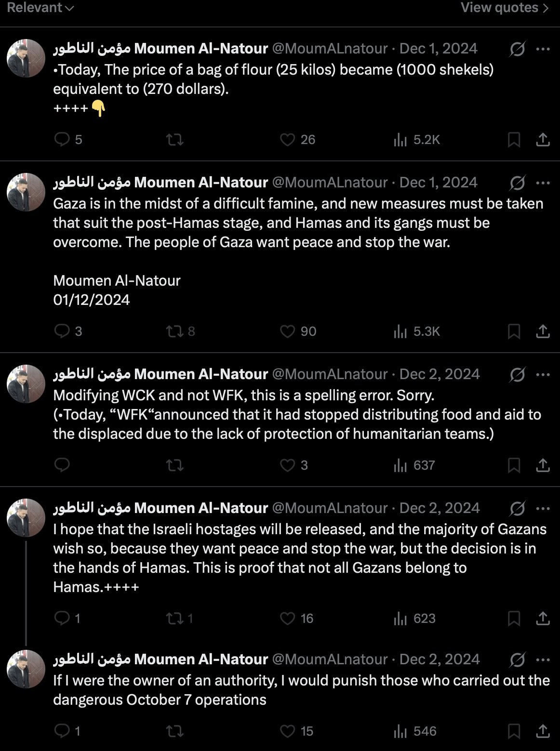Toggle repost on the hostages tweet

tap(179, 619)
